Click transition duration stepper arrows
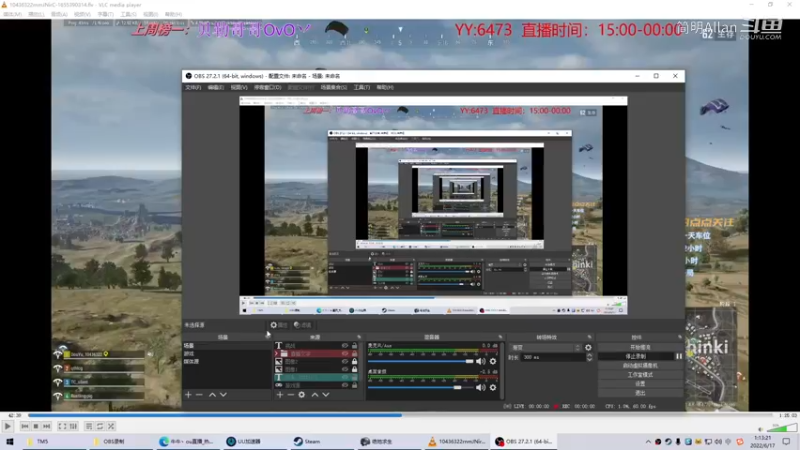This screenshot has height=450, width=800. click(x=589, y=358)
